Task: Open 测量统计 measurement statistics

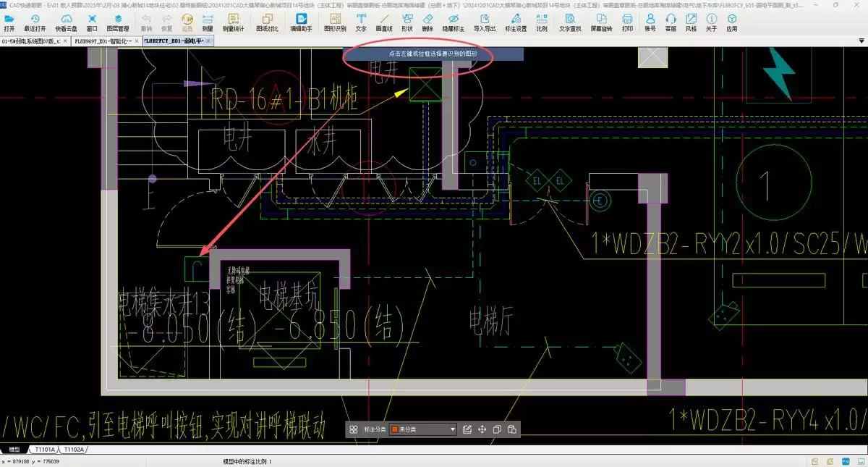Action: point(234,22)
